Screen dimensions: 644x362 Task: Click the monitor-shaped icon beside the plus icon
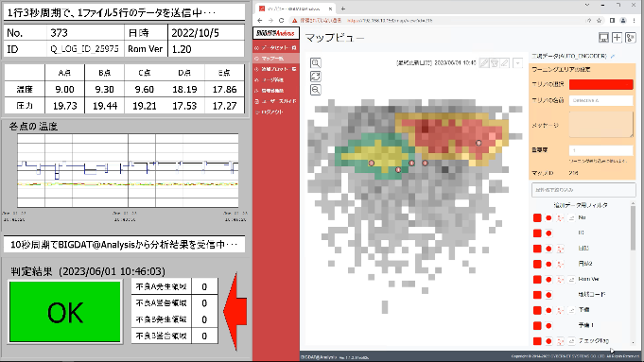(603, 38)
